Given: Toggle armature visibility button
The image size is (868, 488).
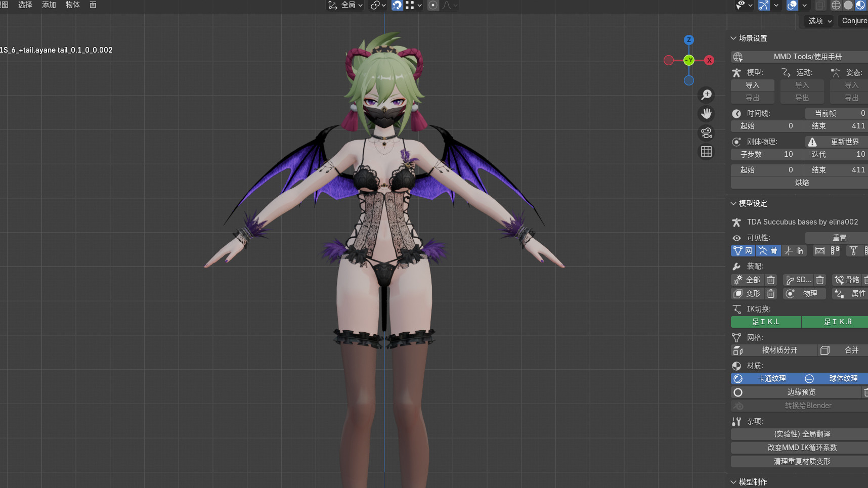Looking at the screenshot, I should [x=767, y=251].
